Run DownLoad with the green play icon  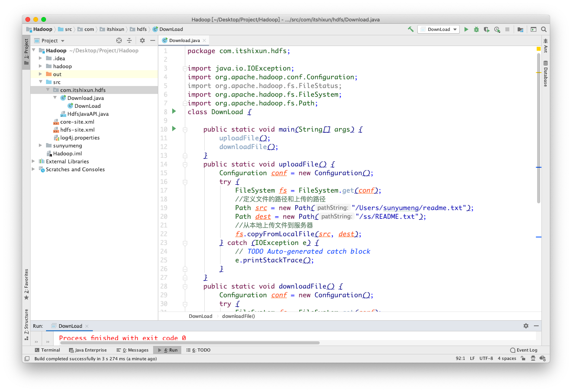pos(466,29)
